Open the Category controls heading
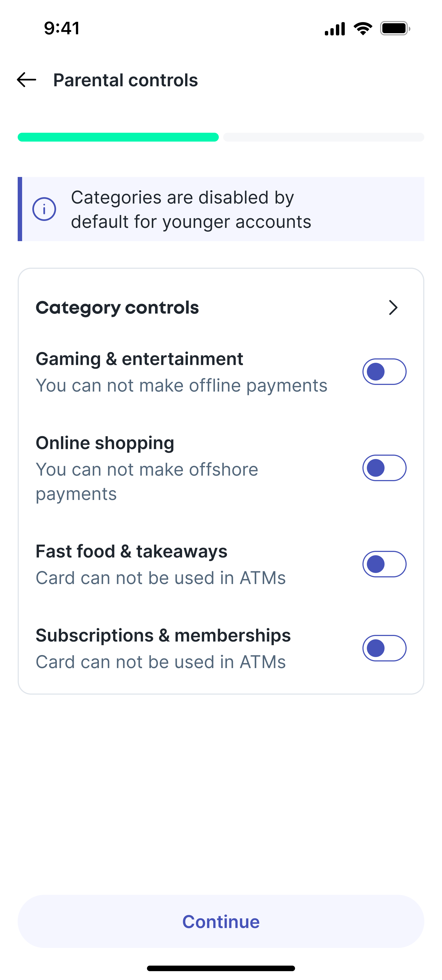The height and width of the screenshot is (980, 442). pos(117,307)
